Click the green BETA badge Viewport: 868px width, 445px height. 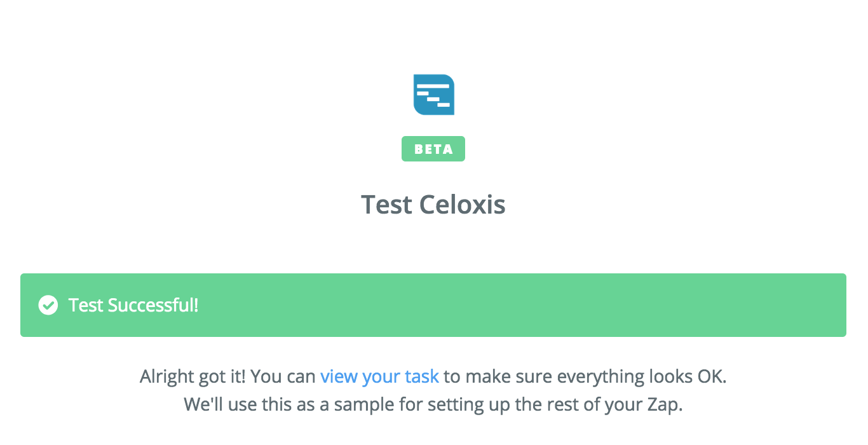point(433,149)
